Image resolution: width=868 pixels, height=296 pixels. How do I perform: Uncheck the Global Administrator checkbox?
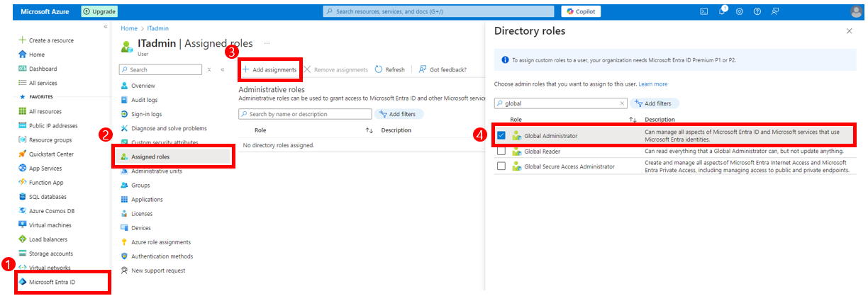tap(501, 135)
